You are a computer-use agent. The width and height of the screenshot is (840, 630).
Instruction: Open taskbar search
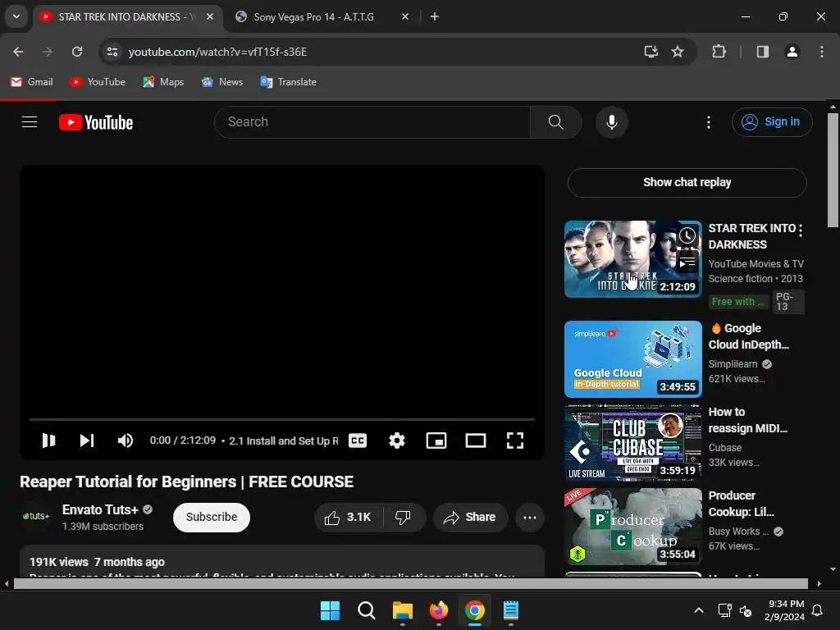pyautogui.click(x=367, y=610)
